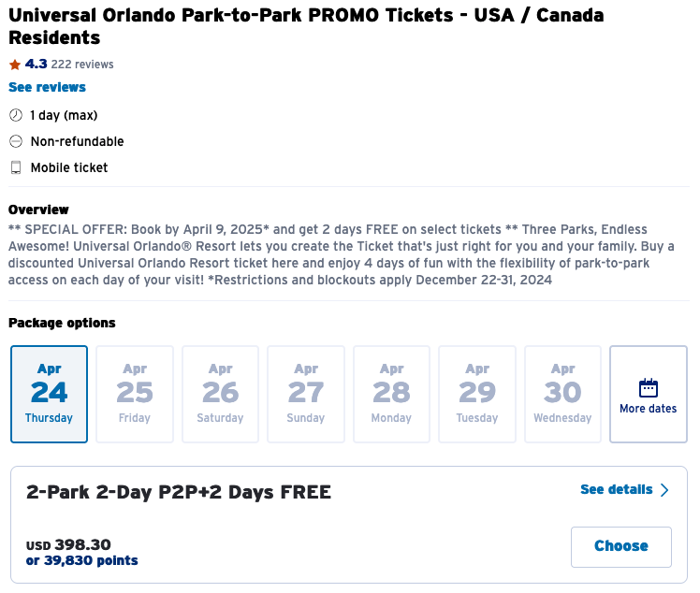Click the mobile ticket phone icon
Viewport: 700px width, 593px height.
15,167
